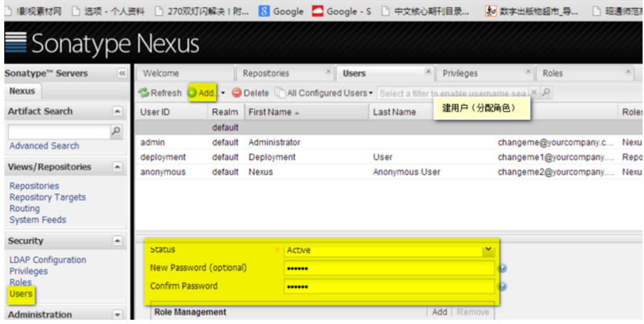Open LDAP Configuration in Security section
The image size is (644, 324).
point(48,260)
